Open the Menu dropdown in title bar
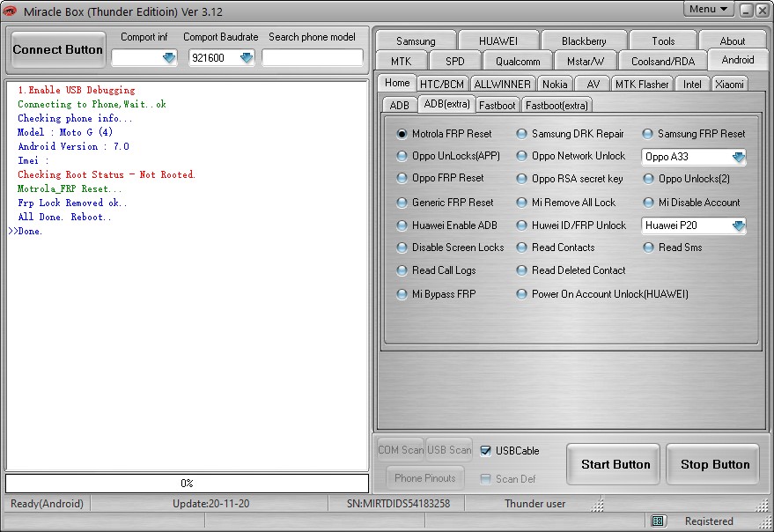 click(x=708, y=9)
